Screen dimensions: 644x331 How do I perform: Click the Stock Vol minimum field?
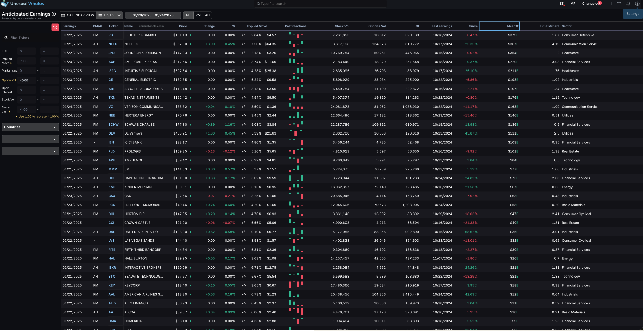(27, 100)
